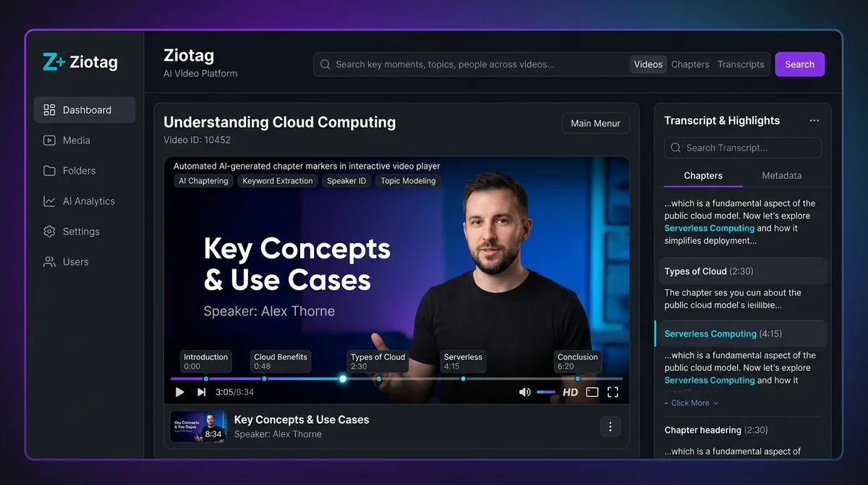Switch to theater mode view
This screenshot has width=868, height=485.
point(592,392)
